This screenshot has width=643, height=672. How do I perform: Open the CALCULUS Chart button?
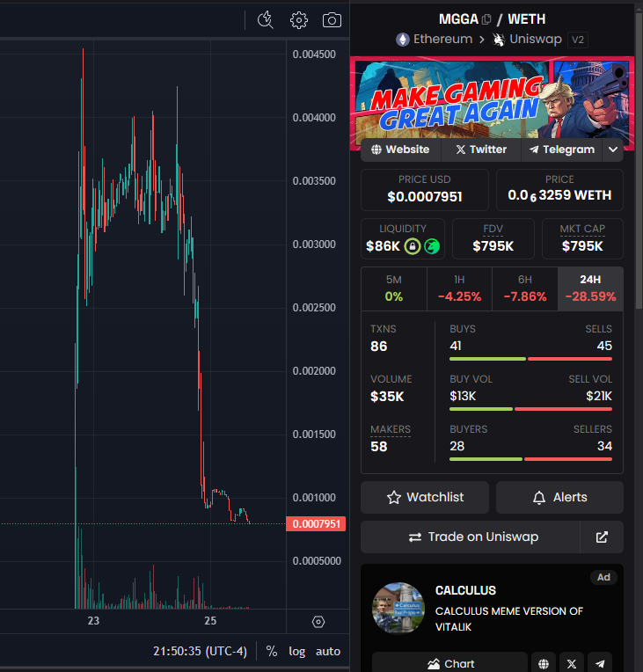coord(449,664)
